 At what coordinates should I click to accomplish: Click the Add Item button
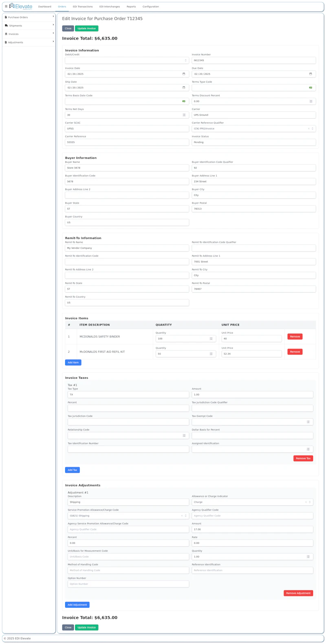click(73, 363)
